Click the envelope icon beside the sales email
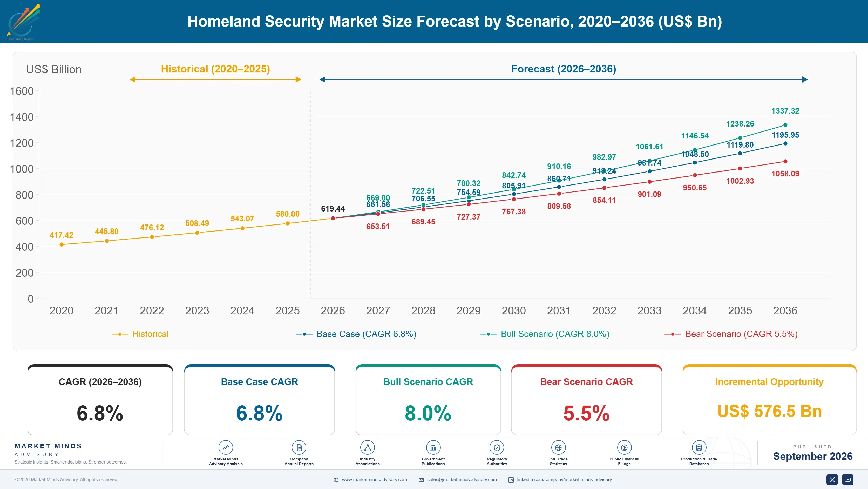 421,480
